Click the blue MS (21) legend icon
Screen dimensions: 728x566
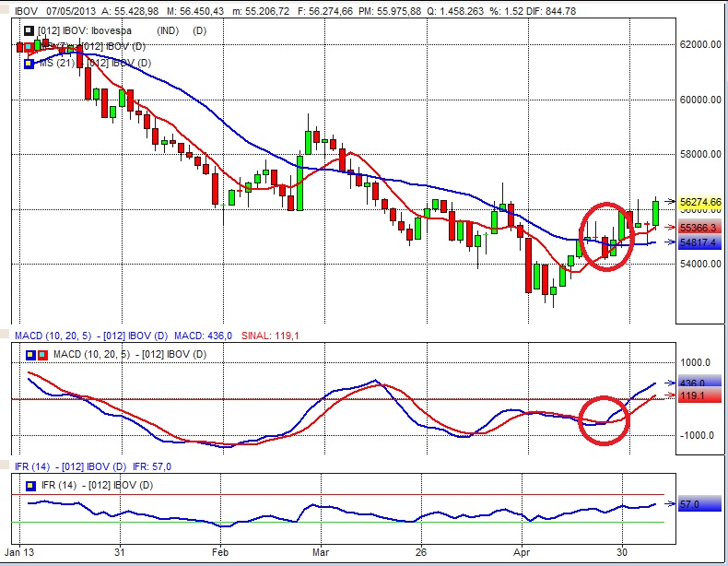[27, 62]
